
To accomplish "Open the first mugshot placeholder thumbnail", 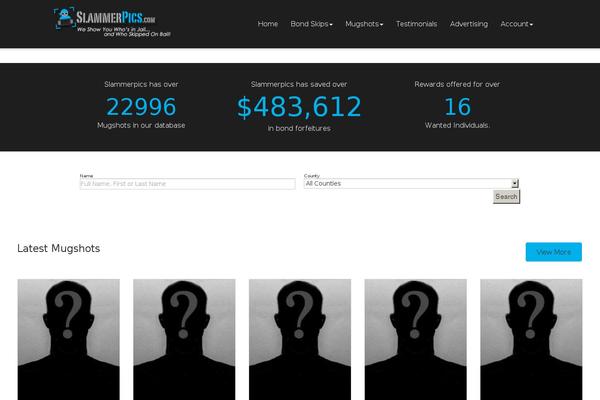I will [x=68, y=340].
